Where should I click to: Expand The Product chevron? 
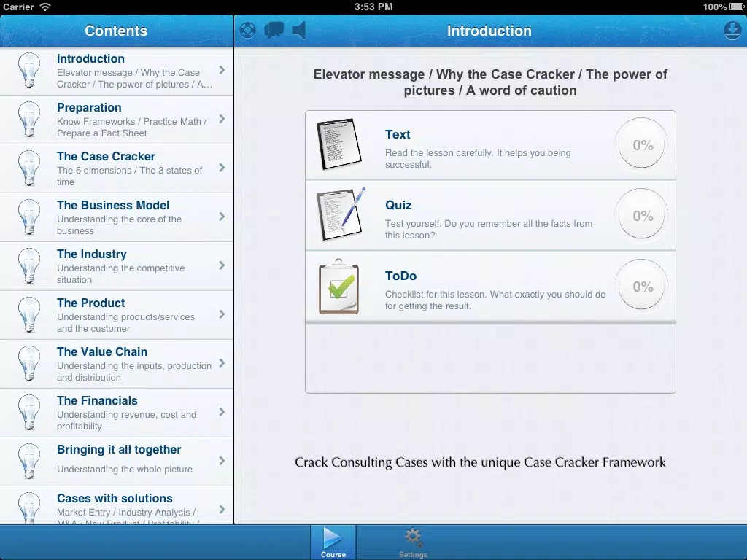coord(222,314)
